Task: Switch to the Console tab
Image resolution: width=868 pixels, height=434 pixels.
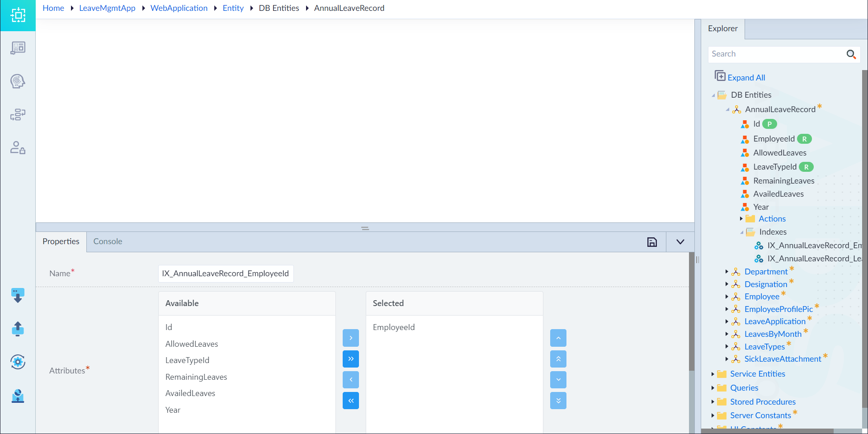Action: click(108, 241)
